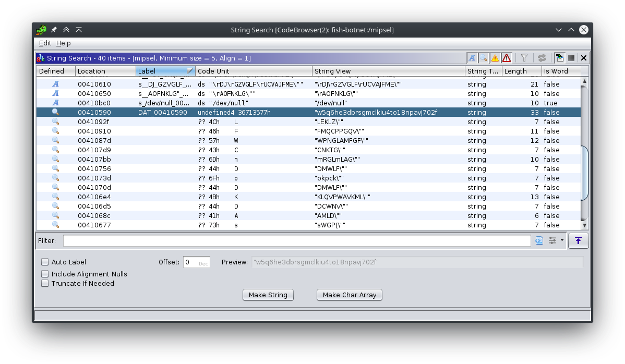Open the filter options dropdown arrow
This screenshot has height=364, width=625.
pyautogui.click(x=562, y=240)
